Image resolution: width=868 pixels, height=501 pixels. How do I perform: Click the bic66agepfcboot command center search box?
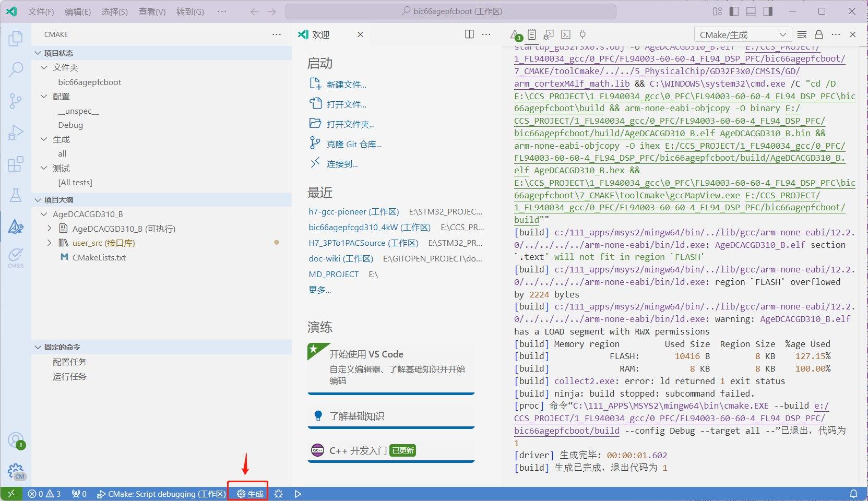tap(451, 11)
